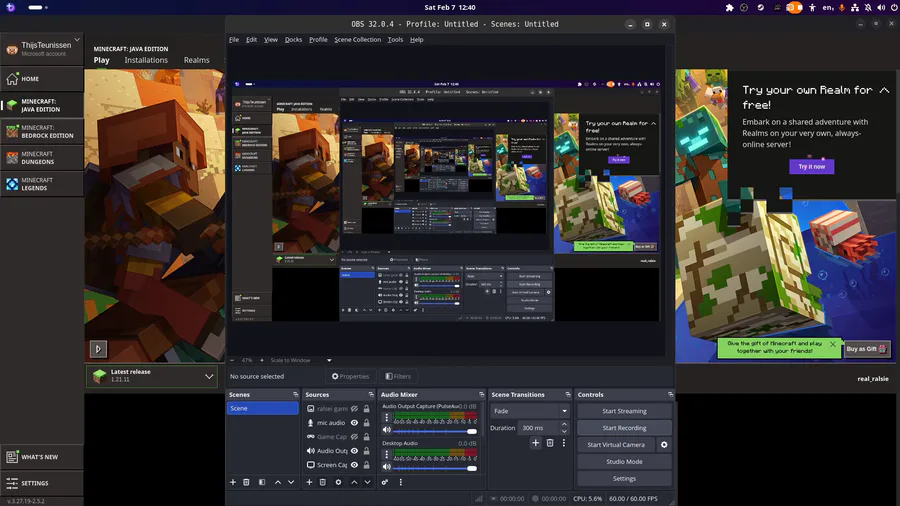Move scene up in Scenes toolbar
This screenshot has width=900, height=506.
[x=278, y=482]
